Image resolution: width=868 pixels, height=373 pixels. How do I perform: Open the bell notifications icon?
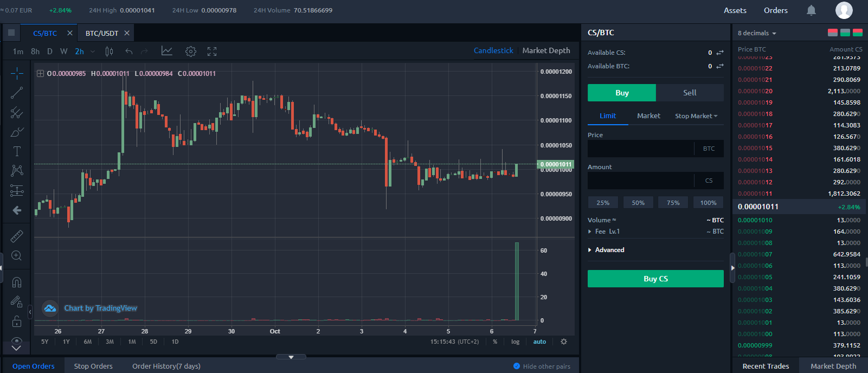[811, 10]
